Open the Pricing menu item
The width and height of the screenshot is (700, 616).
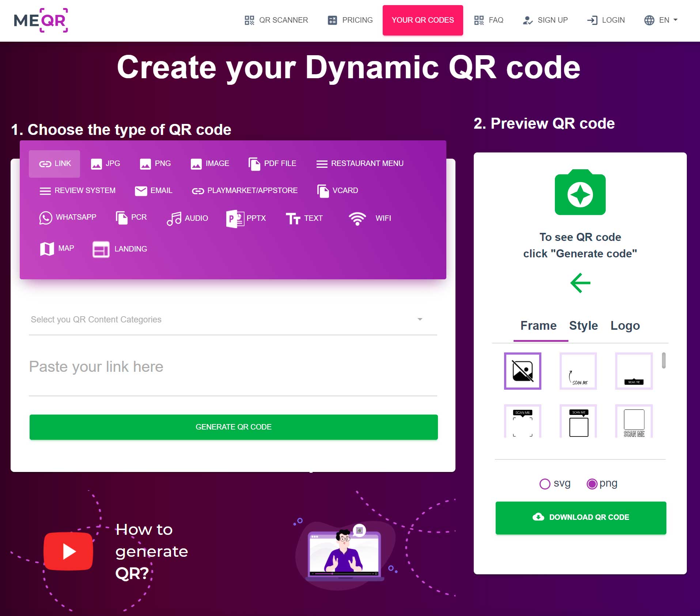(x=350, y=20)
